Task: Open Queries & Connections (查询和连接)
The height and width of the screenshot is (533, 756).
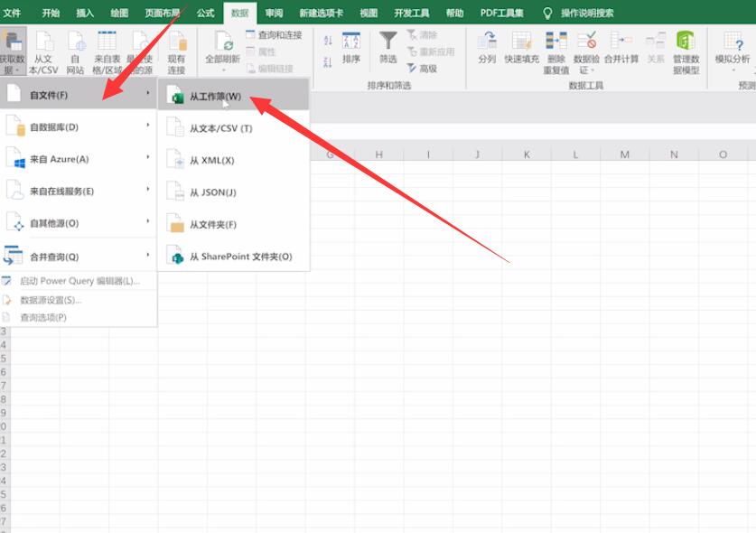Action: pos(274,34)
